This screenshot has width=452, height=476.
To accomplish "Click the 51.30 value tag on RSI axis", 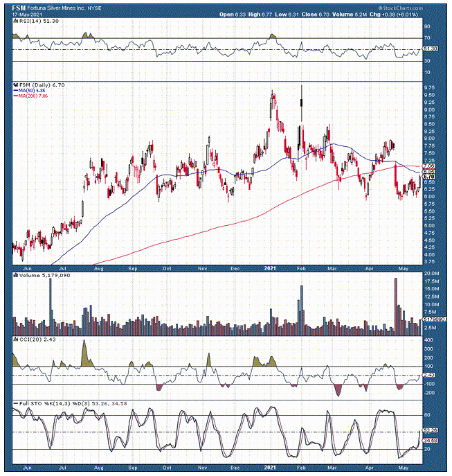I will click(x=430, y=49).
